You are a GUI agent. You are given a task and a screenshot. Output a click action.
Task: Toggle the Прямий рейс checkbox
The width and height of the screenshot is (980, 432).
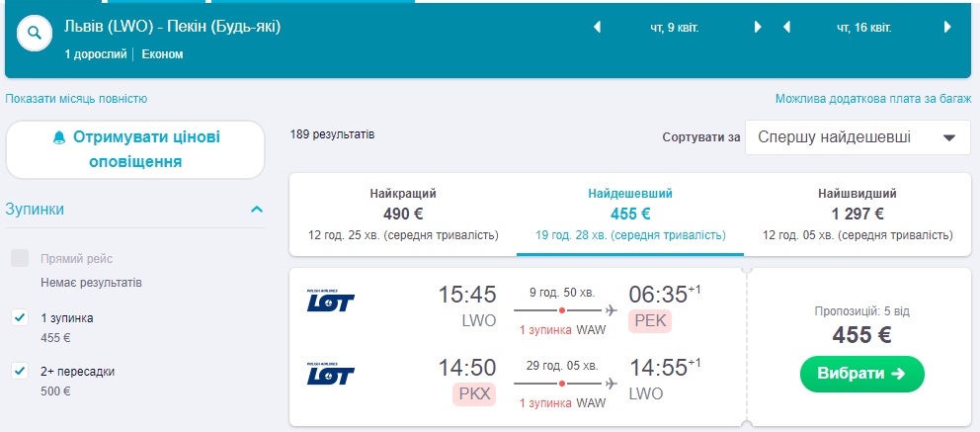point(20,259)
